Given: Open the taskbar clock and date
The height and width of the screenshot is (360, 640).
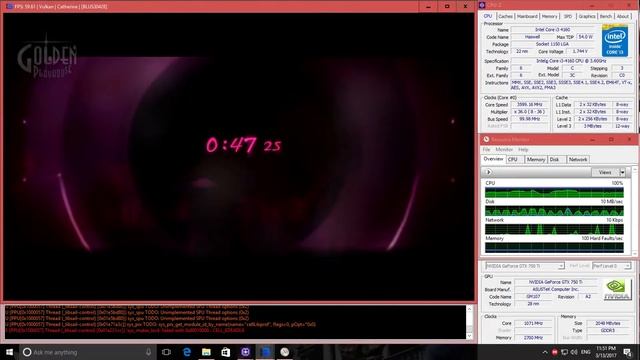Looking at the screenshot, I should (606, 352).
